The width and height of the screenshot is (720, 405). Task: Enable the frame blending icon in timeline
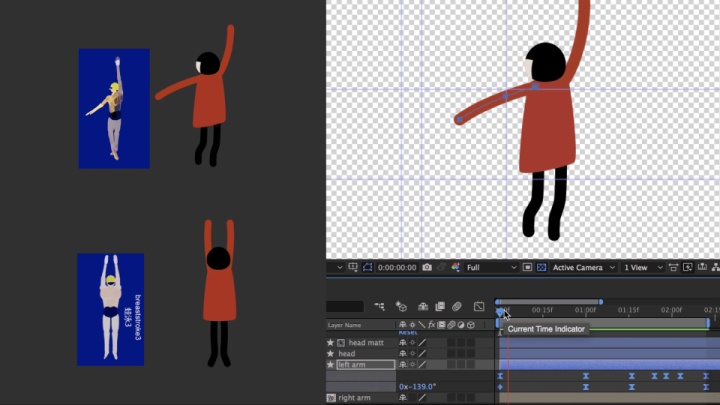click(x=439, y=307)
